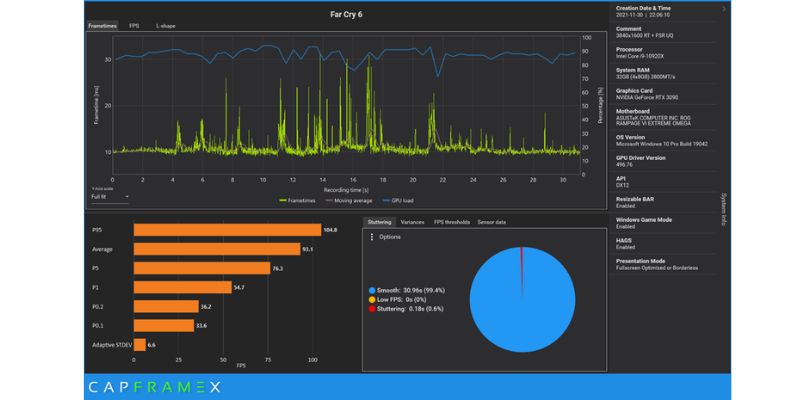
Task: Click the 104.8 P95 value label
Action: coord(331,230)
